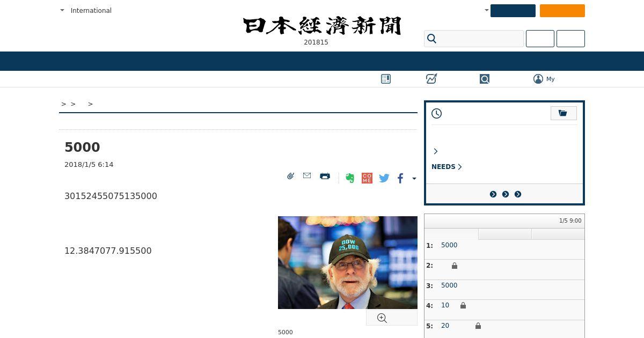This screenshot has height=338, width=644.
Task: Open the My user profile icon
Action: (x=538, y=79)
